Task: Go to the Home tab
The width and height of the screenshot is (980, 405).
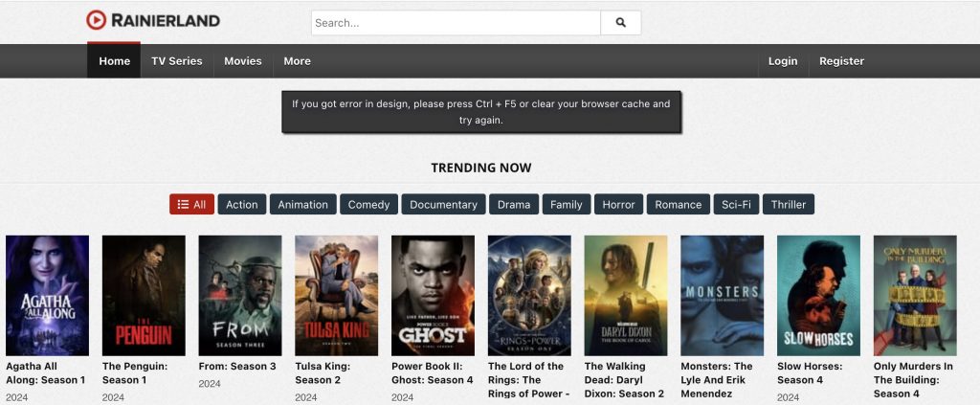Action: [114, 61]
